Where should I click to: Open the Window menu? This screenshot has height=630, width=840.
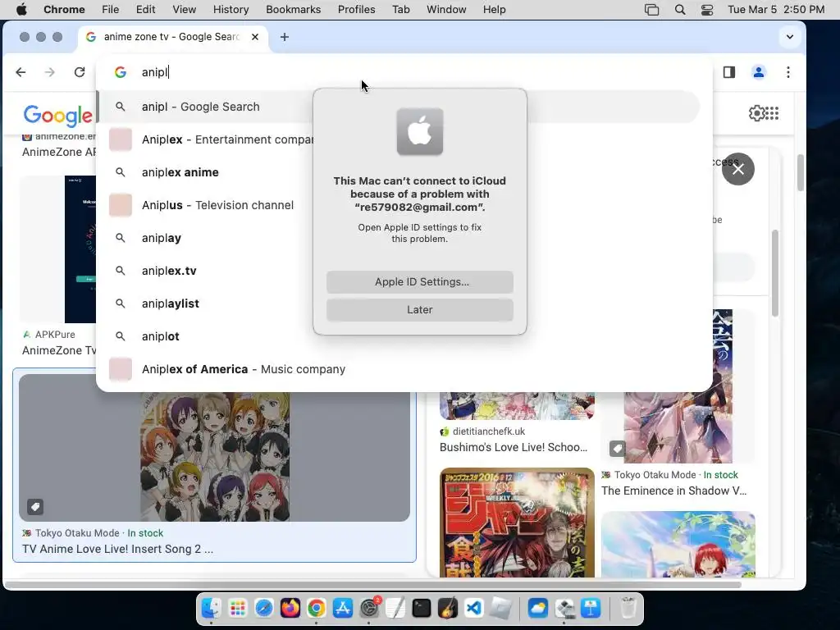446,10
